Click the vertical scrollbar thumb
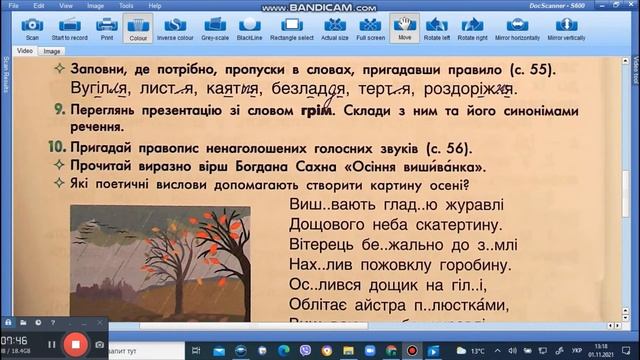Screen dimensions: 640x360 coord(625,194)
